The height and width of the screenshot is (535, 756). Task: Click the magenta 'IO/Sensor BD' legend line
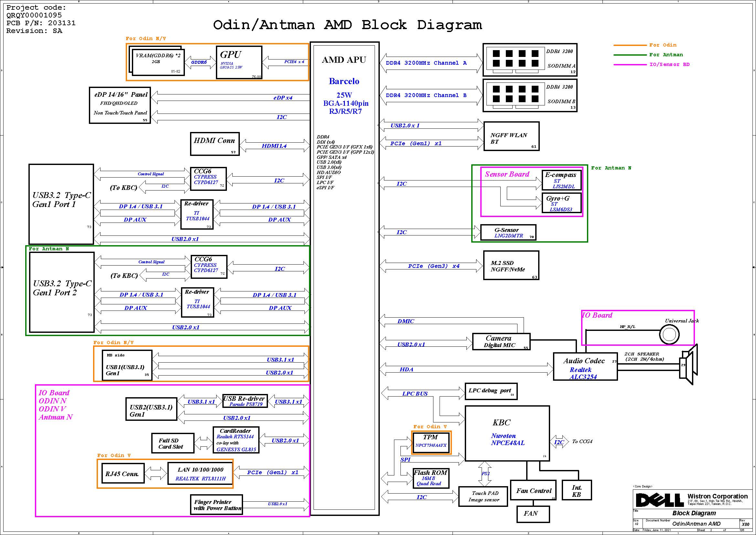coord(630,65)
